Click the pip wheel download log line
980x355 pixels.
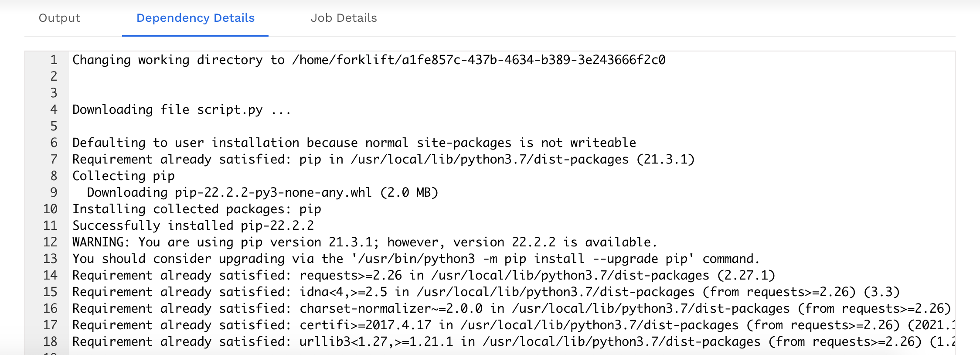click(262, 192)
